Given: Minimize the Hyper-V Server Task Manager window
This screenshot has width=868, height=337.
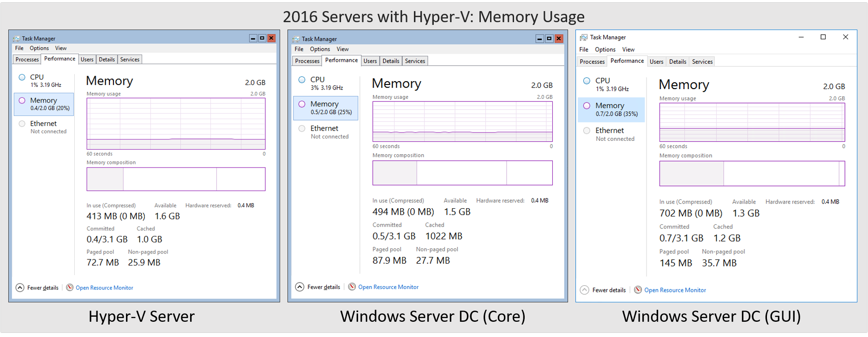Looking at the screenshot, I should [x=253, y=38].
